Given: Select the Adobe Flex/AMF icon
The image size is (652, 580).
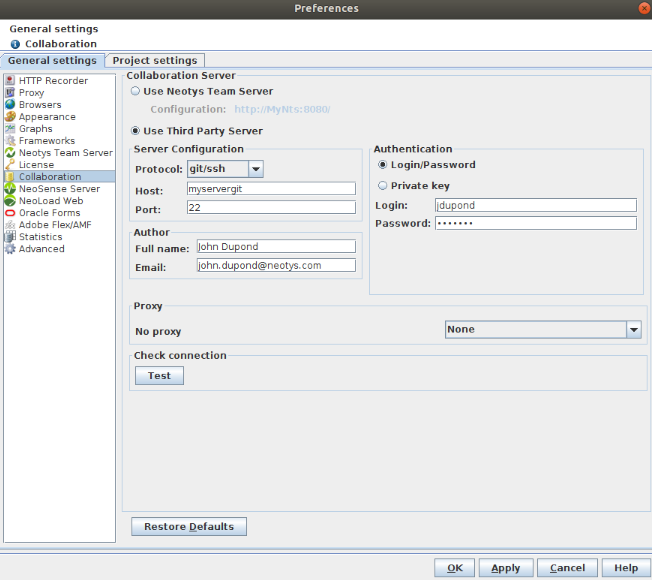Looking at the screenshot, I should [10, 225].
